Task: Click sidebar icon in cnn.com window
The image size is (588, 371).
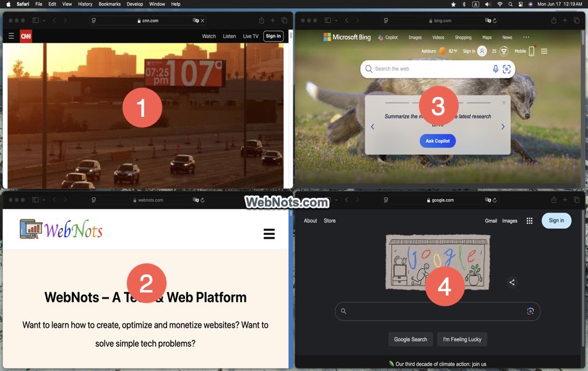Action: (x=36, y=20)
